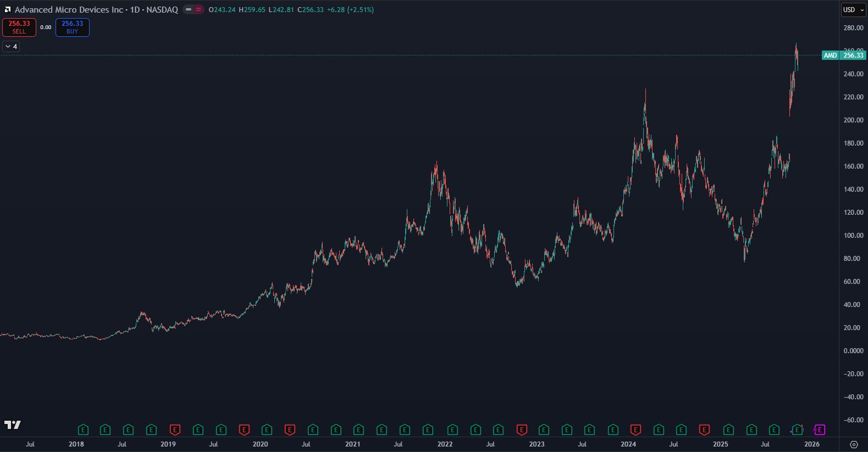Viewport: 868px width, 452px height.
Task: Click the 2022 label on the time axis
Action: pyautogui.click(x=445, y=444)
